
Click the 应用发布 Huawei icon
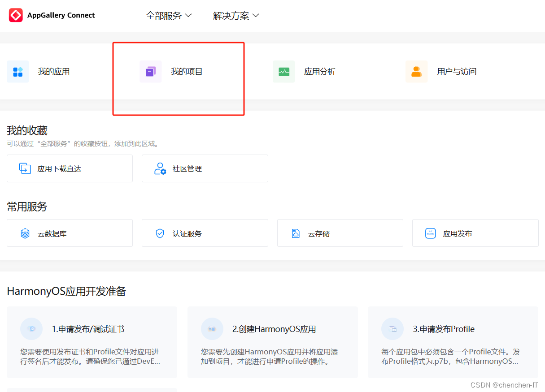point(431,233)
